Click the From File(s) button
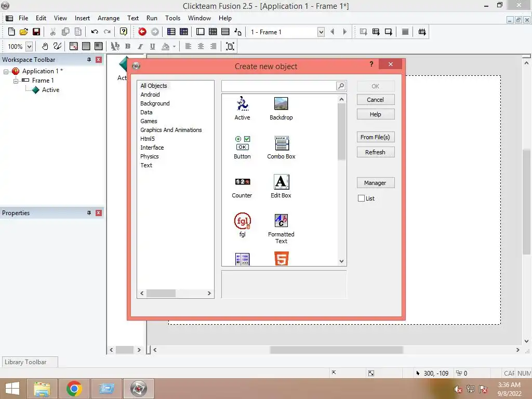The image size is (532, 399). click(375, 137)
